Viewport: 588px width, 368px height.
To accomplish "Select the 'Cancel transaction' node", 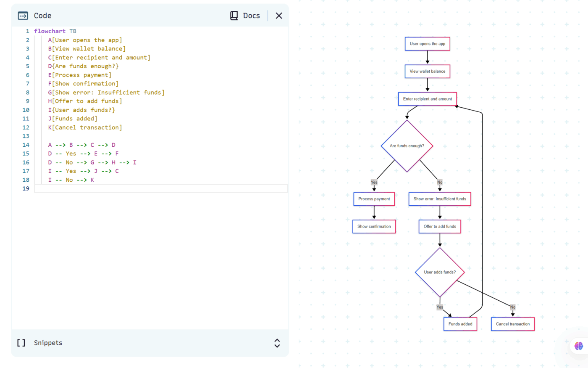I will coord(512,324).
